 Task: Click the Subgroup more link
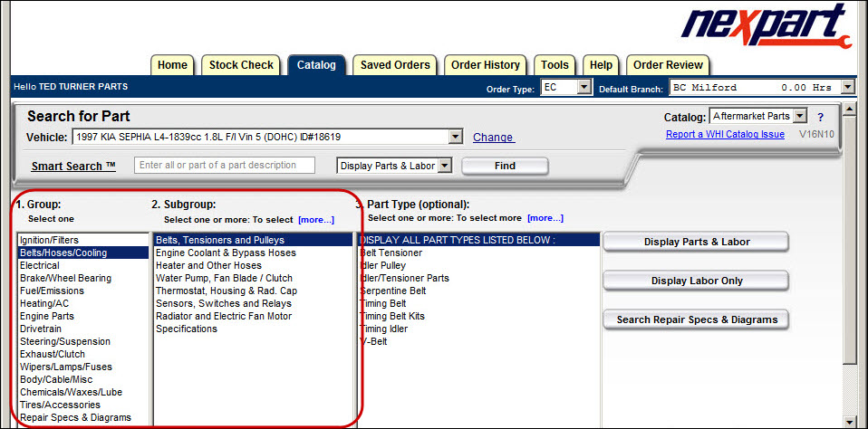click(316, 219)
